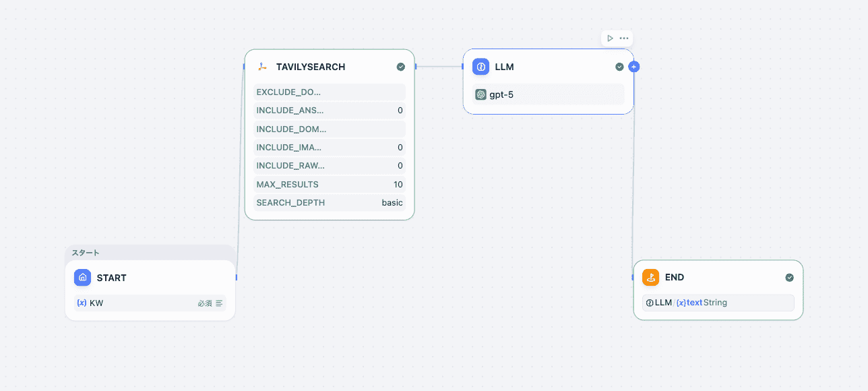This screenshot has width=868, height=391.
Task: Select the LLM node title
Action: (505, 67)
